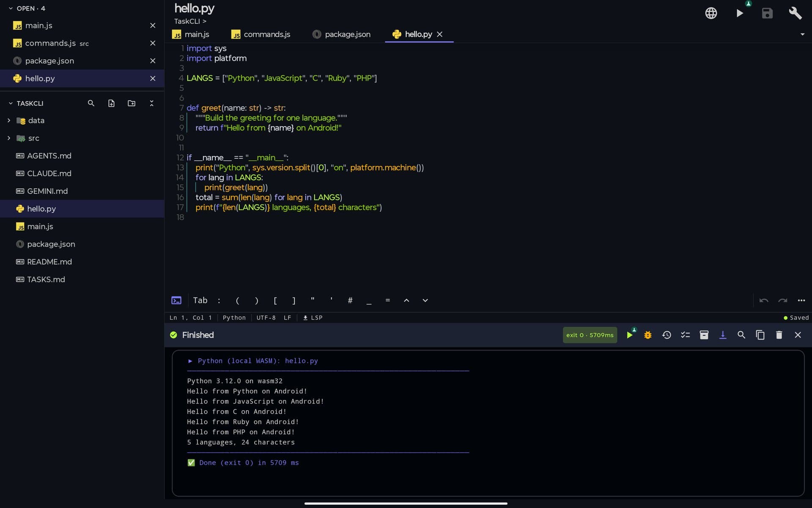This screenshot has height=508, width=812.
Task: Close commands.js in open editors list
Action: 153,43
